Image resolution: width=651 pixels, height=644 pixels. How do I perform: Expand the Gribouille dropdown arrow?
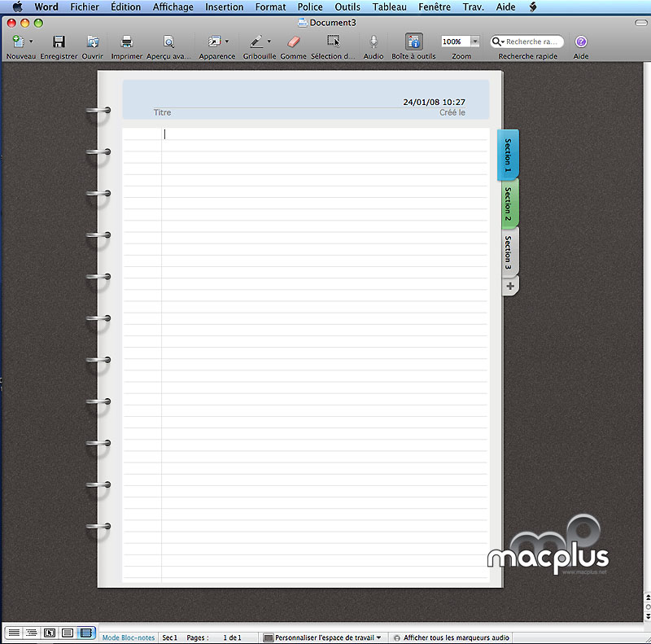[269, 42]
